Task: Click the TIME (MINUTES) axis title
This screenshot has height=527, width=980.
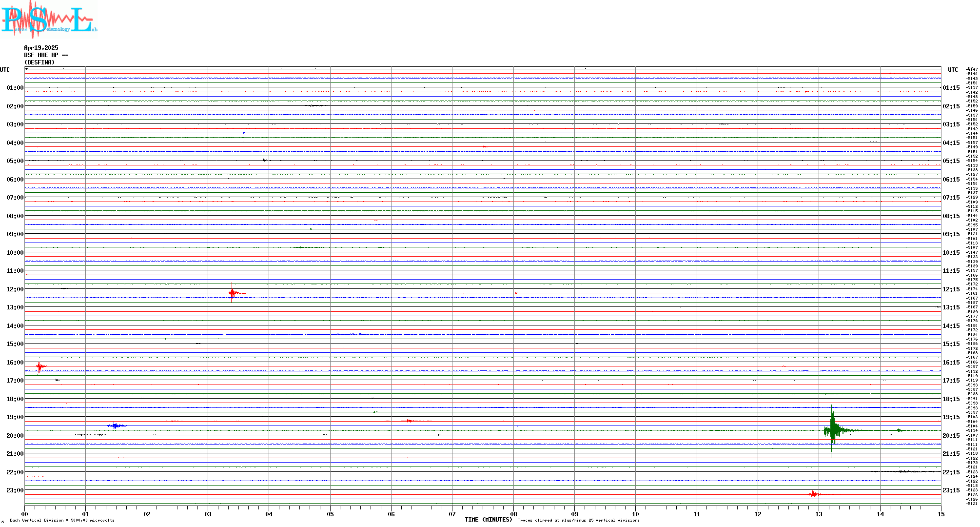Action: pos(489,520)
